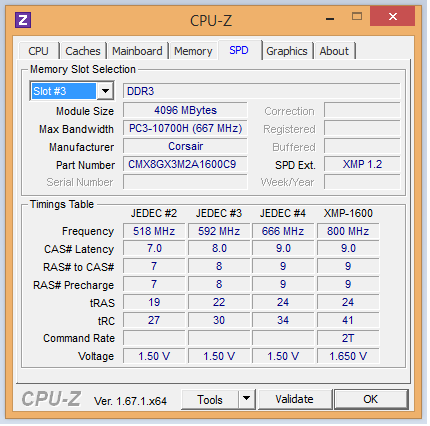Click the XMP 1.2 SPD Ext. value
The image size is (430, 426).
click(362, 164)
